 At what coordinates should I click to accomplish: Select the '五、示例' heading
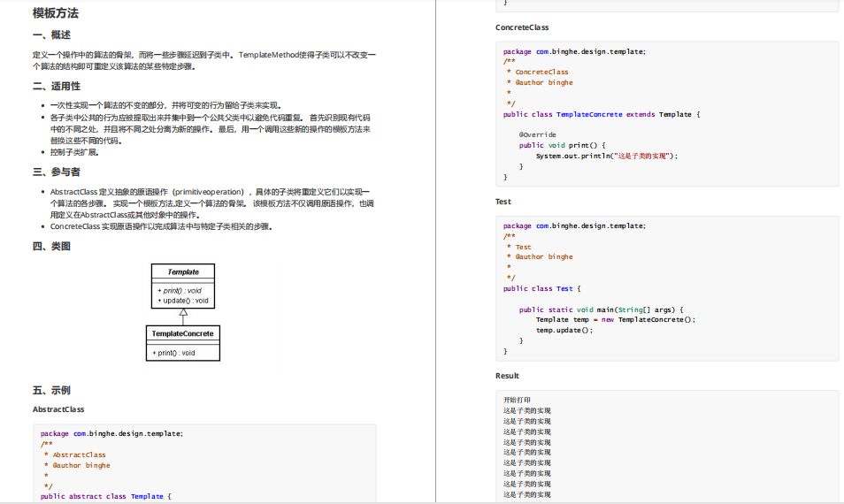click(51, 391)
